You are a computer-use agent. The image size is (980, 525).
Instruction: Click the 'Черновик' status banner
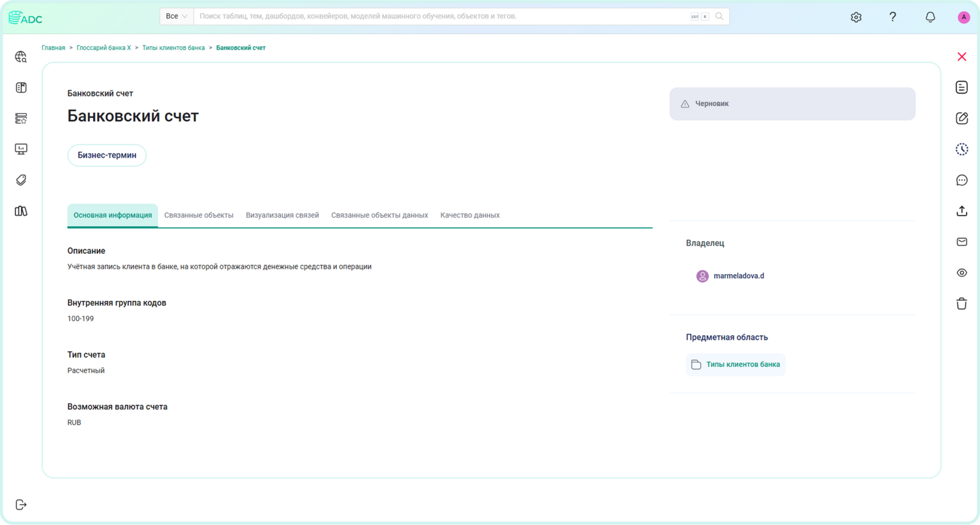click(x=792, y=104)
